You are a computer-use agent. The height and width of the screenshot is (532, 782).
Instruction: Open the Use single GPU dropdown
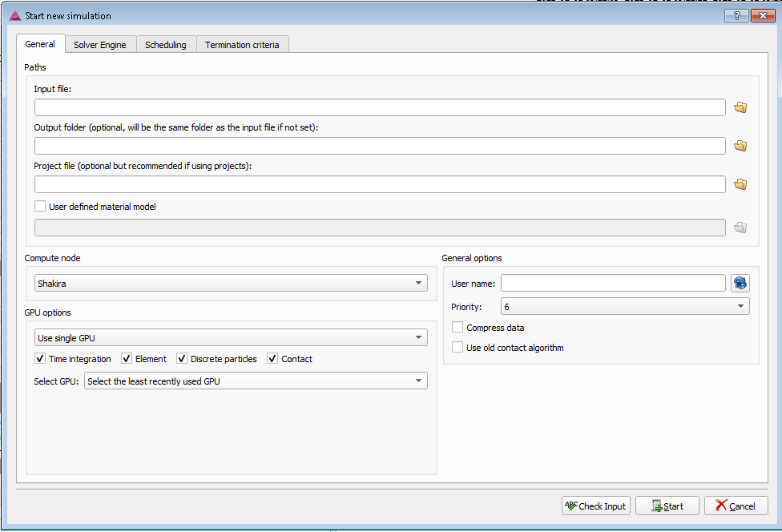pyautogui.click(x=231, y=338)
